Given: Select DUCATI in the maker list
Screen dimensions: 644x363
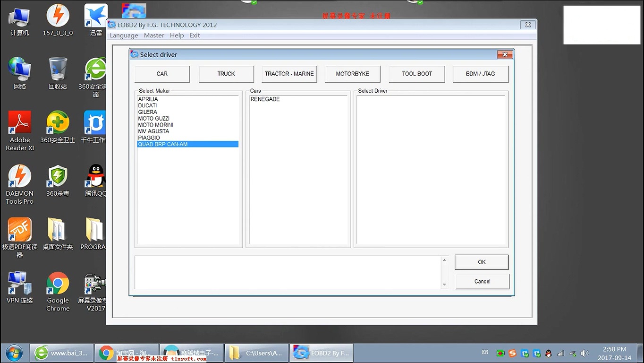Looking at the screenshot, I should click(188, 105).
